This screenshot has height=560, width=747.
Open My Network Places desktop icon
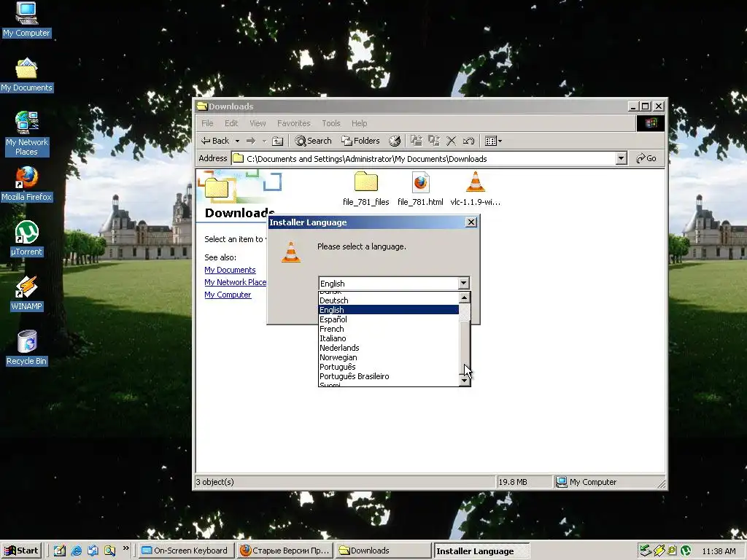click(x=26, y=134)
